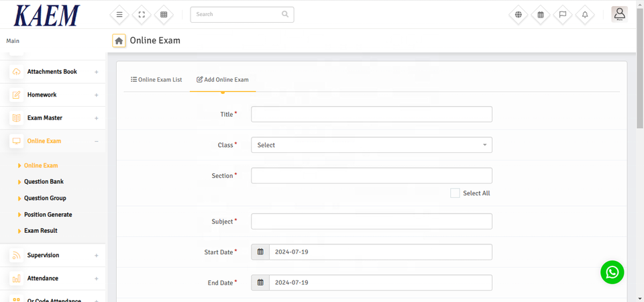Expand the Exam Master sidebar menu
This screenshot has width=644, height=302.
coord(54,118)
